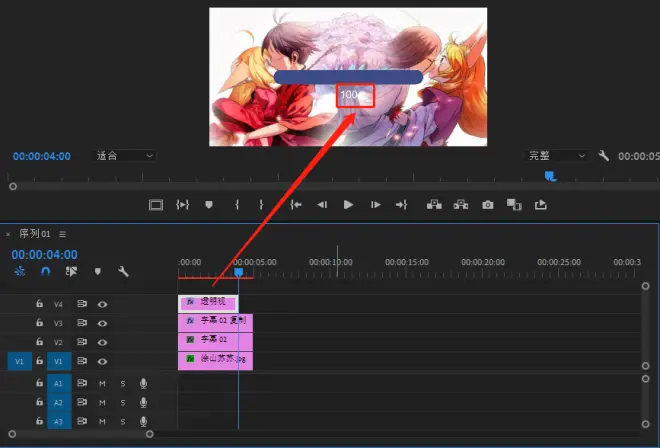Export frame with camera icon
Screen dimensions: 660x448
coord(487,205)
